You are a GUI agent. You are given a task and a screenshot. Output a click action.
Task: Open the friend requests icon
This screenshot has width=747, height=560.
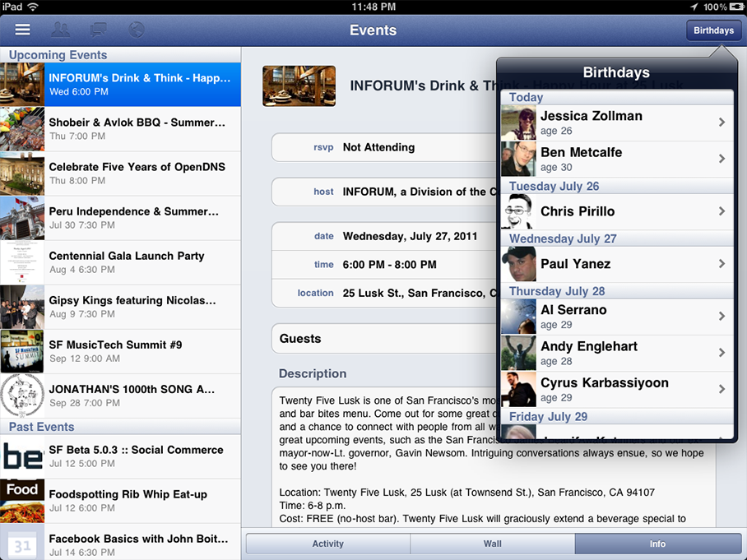pyautogui.click(x=61, y=30)
